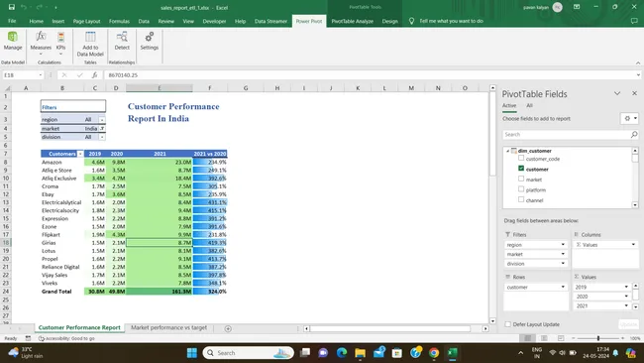Click Detect relationships button
Screen dimensions: 644x363
coord(122,41)
